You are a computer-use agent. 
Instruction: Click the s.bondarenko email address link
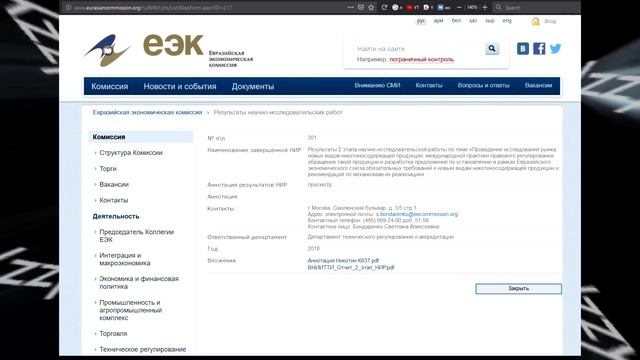(417, 214)
